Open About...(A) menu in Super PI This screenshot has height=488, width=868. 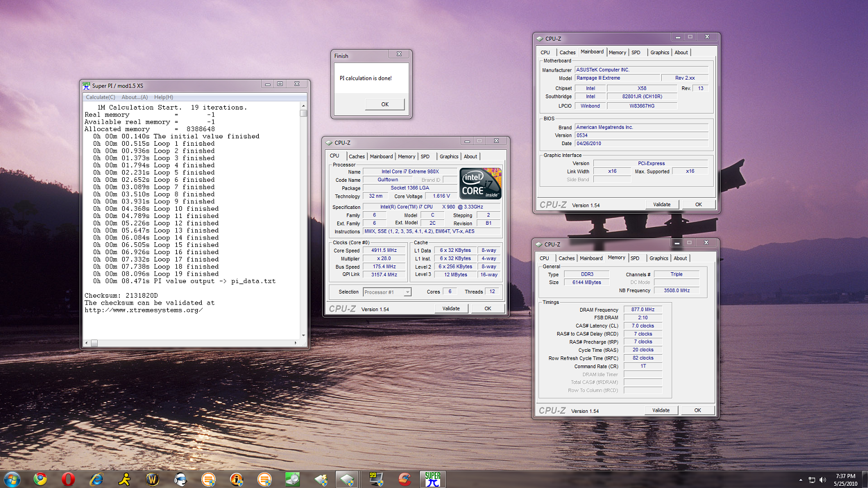(x=134, y=97)
